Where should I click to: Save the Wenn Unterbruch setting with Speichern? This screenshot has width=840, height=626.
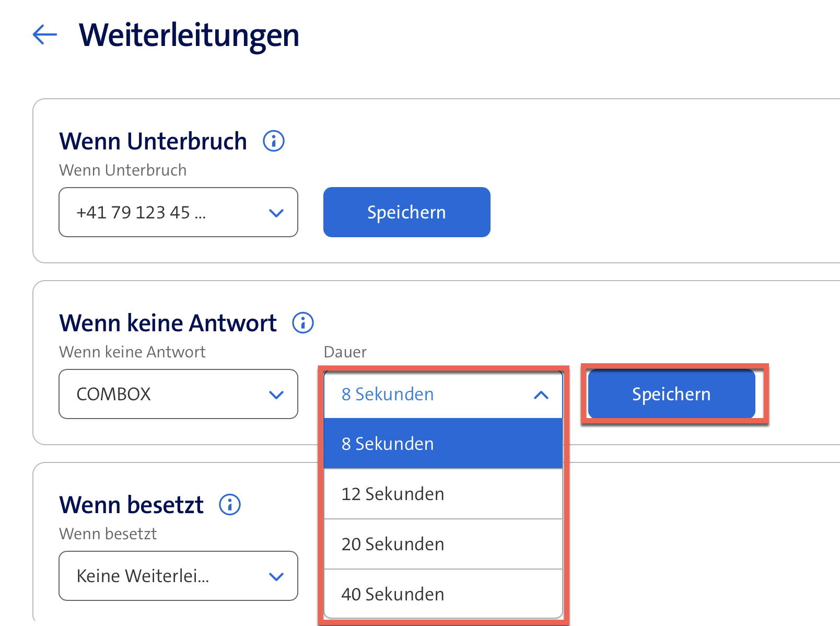coord(406,212)
